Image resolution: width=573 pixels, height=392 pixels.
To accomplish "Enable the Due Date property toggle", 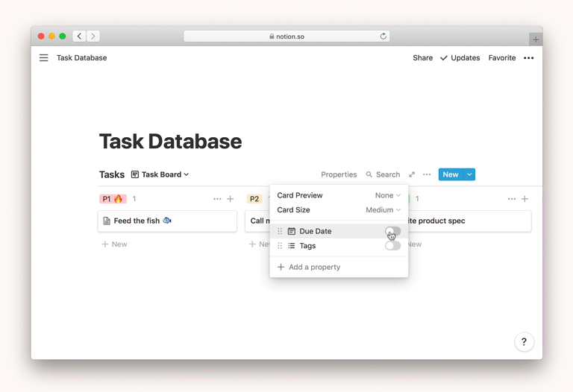I will point(392,231).
